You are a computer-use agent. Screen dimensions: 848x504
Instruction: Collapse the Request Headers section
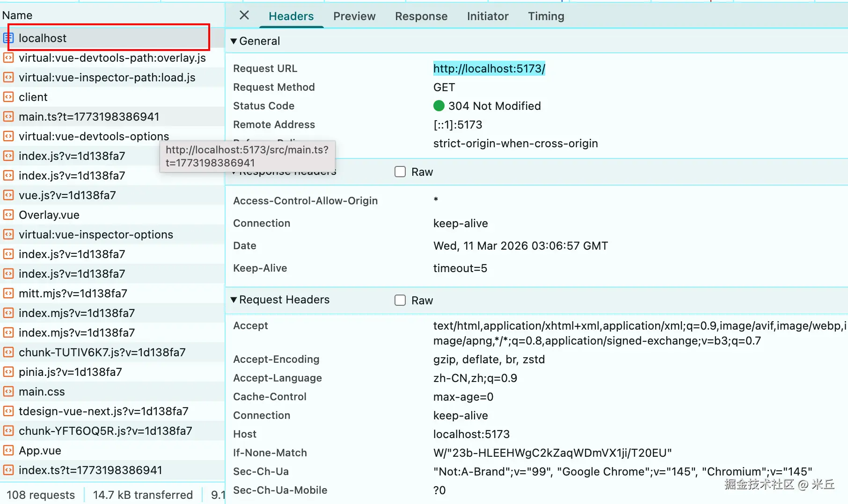click(x=234, y=300)
